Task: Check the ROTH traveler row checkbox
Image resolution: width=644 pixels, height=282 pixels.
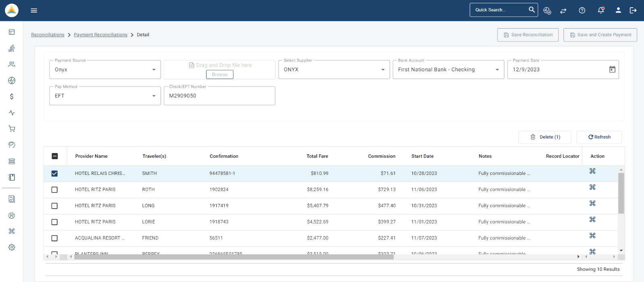Action: tap(55, 190)
